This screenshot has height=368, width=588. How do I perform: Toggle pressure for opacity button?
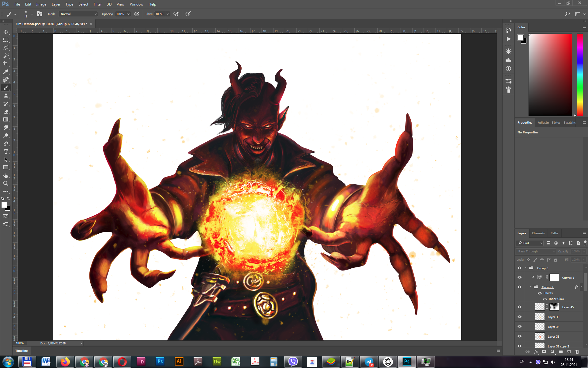point(137,14)
